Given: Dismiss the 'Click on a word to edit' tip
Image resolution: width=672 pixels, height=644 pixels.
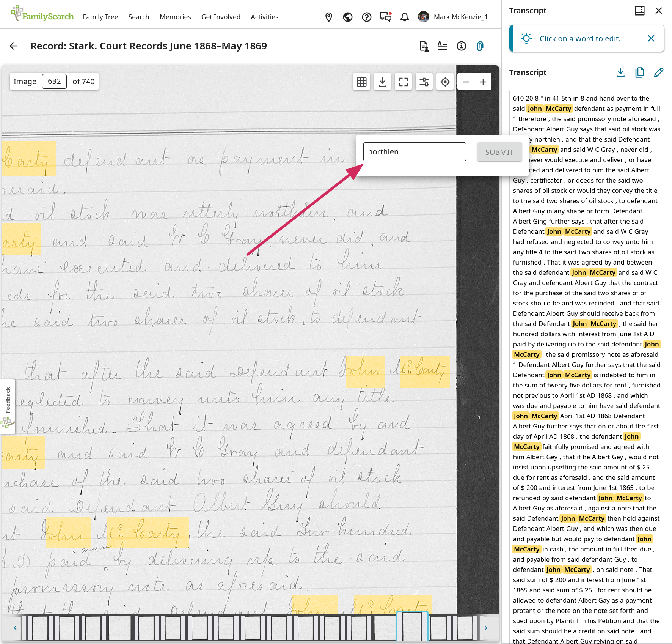Looking at the screenshot, I should click(651, 38).
